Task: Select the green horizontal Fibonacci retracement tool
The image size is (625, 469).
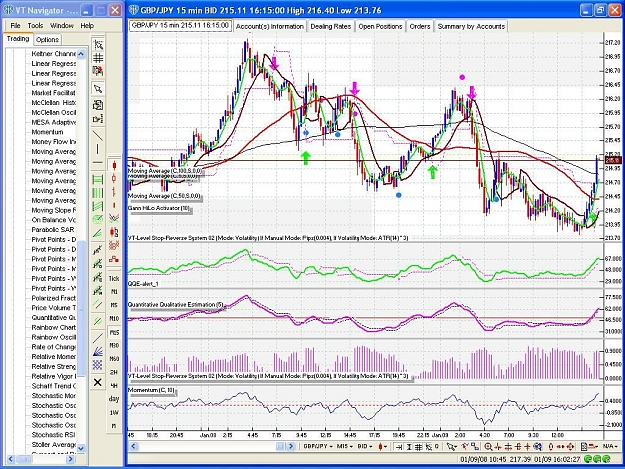Action: click(98, 180)
